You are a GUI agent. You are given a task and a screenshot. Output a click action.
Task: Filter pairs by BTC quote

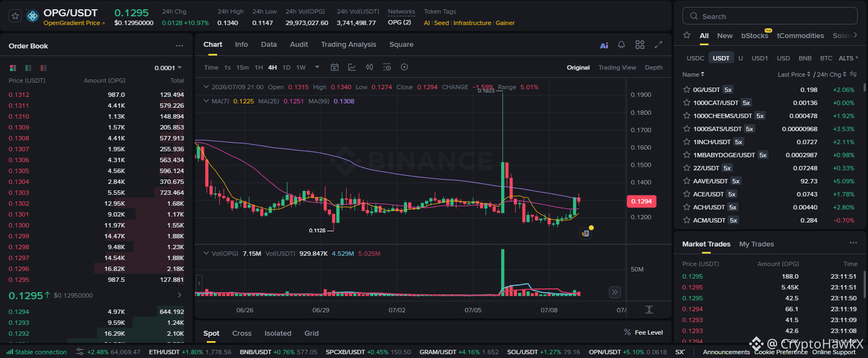click(x=826, y=58)
